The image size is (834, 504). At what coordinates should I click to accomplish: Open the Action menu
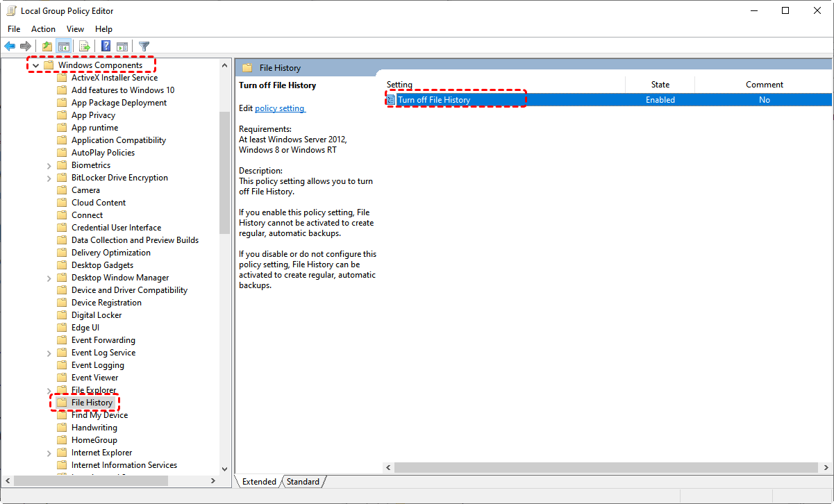[x=43, y=28]
